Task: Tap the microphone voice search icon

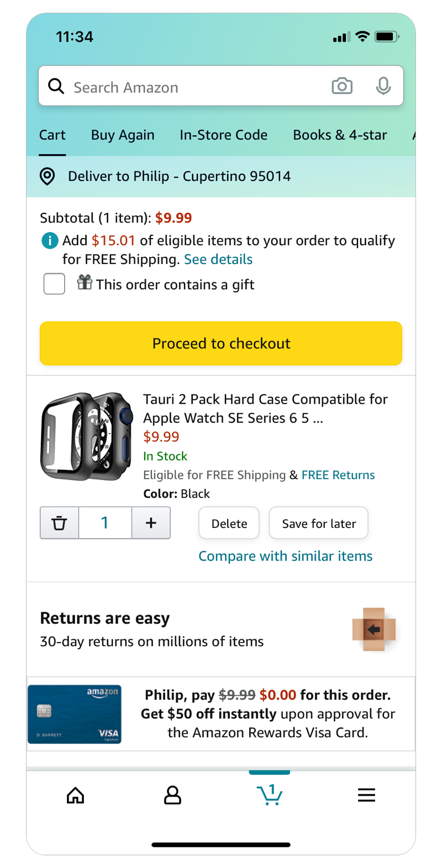Action: tap(383, 86)
